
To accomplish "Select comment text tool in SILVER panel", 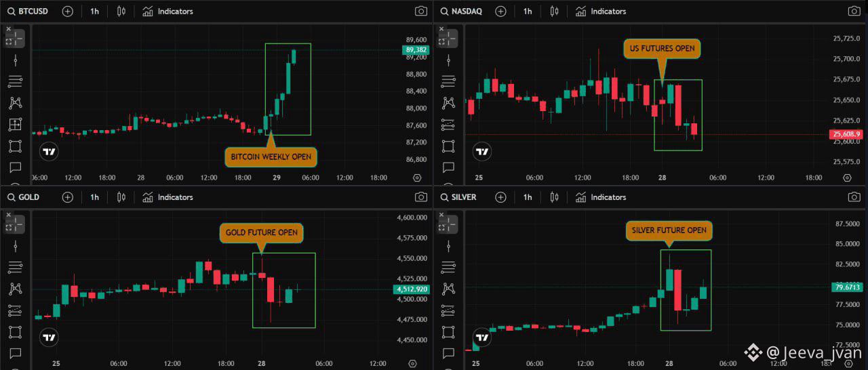I will (448, 353).
